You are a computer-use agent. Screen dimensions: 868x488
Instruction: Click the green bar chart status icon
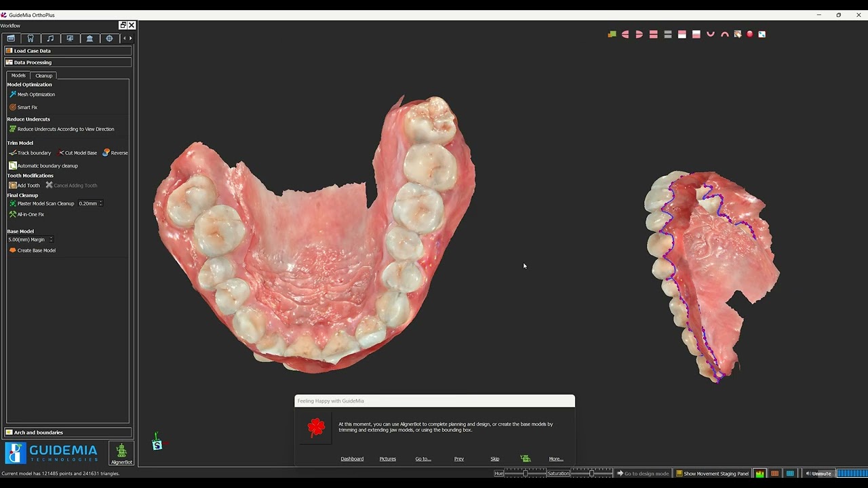pos(760,474)
